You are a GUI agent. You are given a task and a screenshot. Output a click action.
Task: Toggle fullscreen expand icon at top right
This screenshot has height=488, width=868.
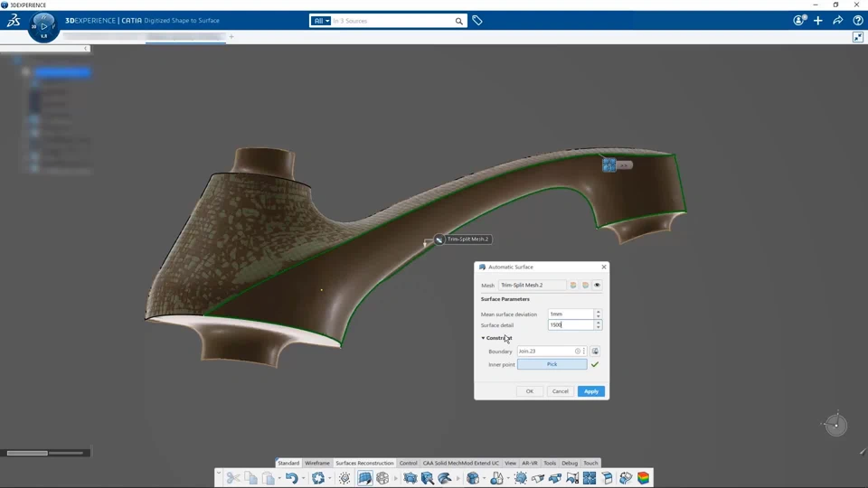857,37
